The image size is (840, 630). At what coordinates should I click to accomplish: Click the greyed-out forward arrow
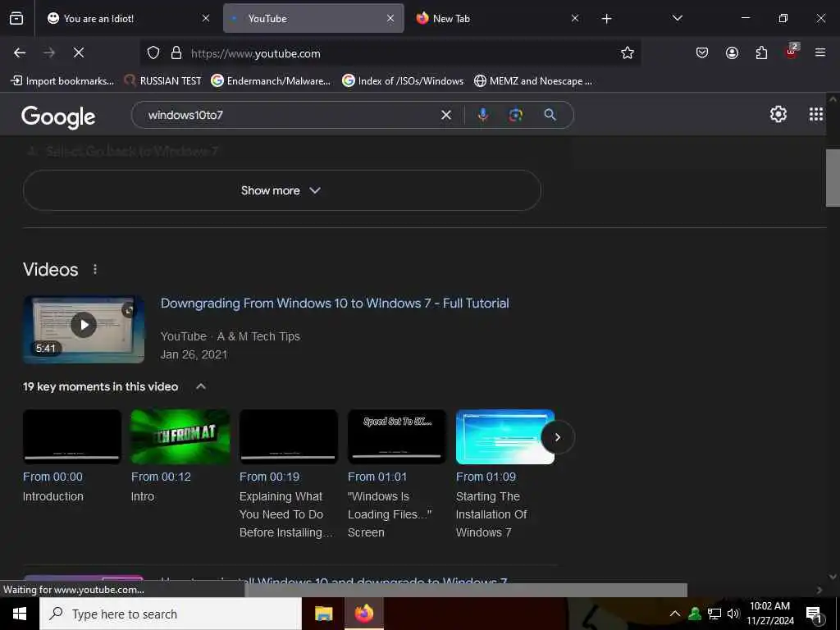(49, 52)
